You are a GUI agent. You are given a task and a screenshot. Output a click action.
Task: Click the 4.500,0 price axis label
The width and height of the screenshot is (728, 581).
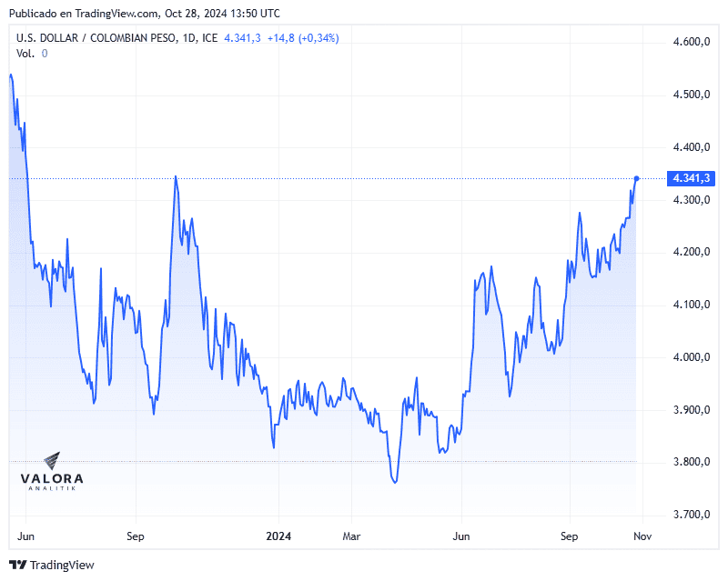point(692,95)
